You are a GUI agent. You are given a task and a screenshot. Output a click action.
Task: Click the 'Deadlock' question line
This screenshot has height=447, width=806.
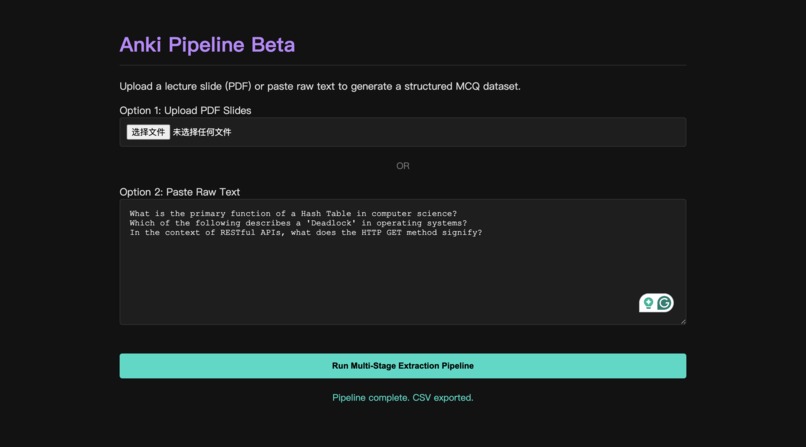(x=298, y=223)
